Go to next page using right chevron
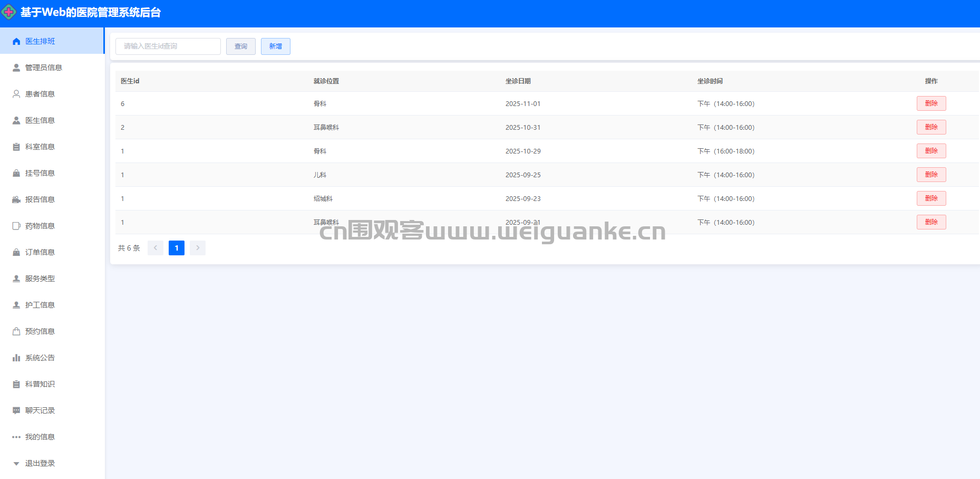 click(198, 248)
